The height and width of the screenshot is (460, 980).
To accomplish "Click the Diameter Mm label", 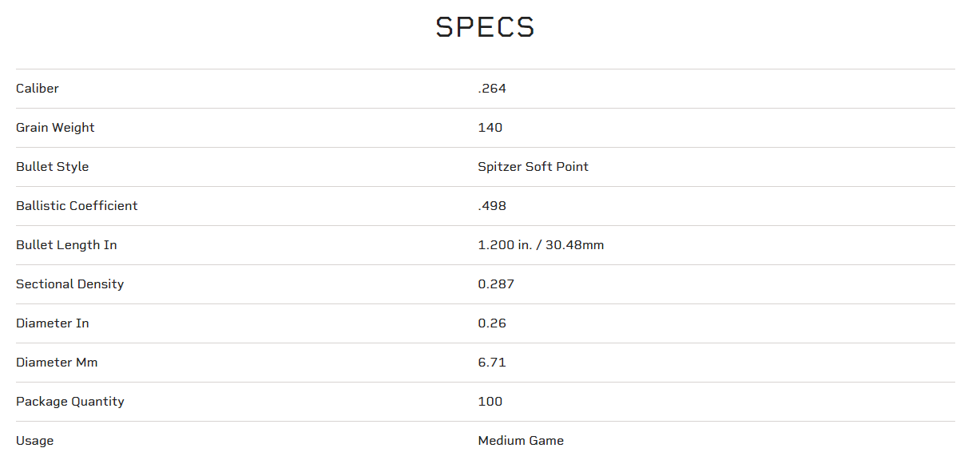I will pyautogui.click(x=57, y=363).
